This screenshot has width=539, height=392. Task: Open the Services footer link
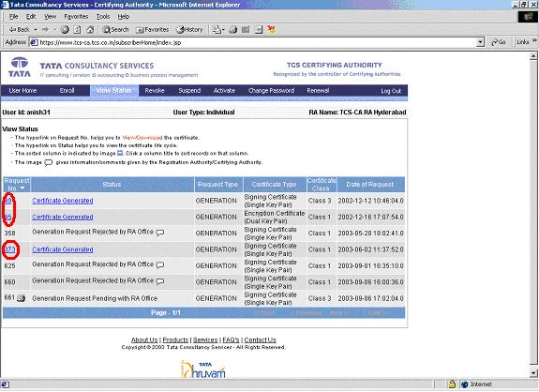pyautogui.click(x=205, y=339)
